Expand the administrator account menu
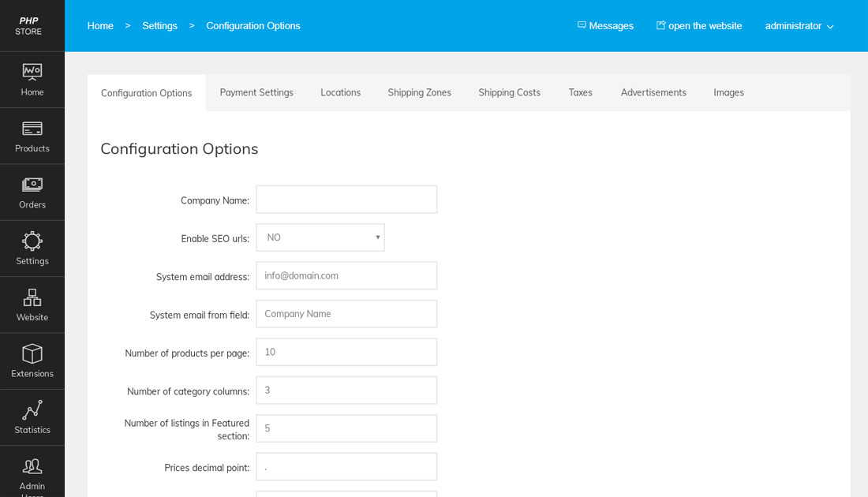Viewport: 868px width, 497px height. coord(799,25)
